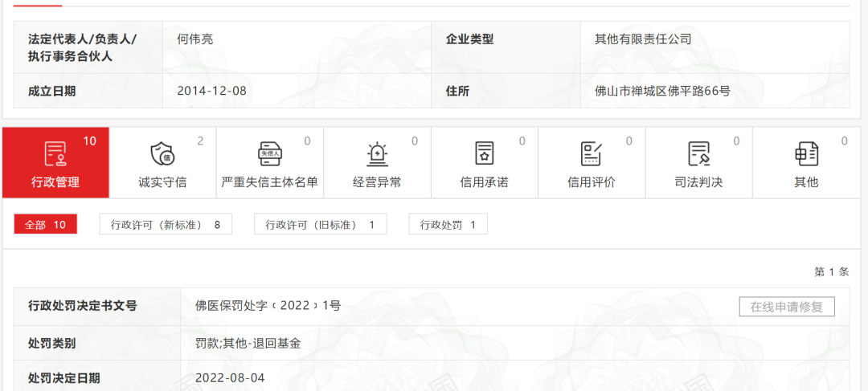
Task: Select penalty type 罚款;其他-退回基金
Action: click(x=248, y=344)
